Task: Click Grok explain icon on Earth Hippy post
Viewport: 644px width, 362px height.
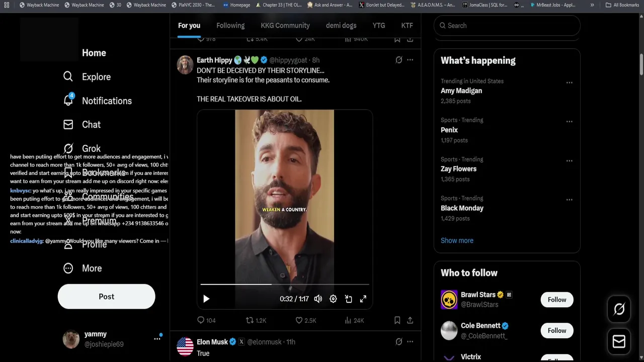Action: 399,60
